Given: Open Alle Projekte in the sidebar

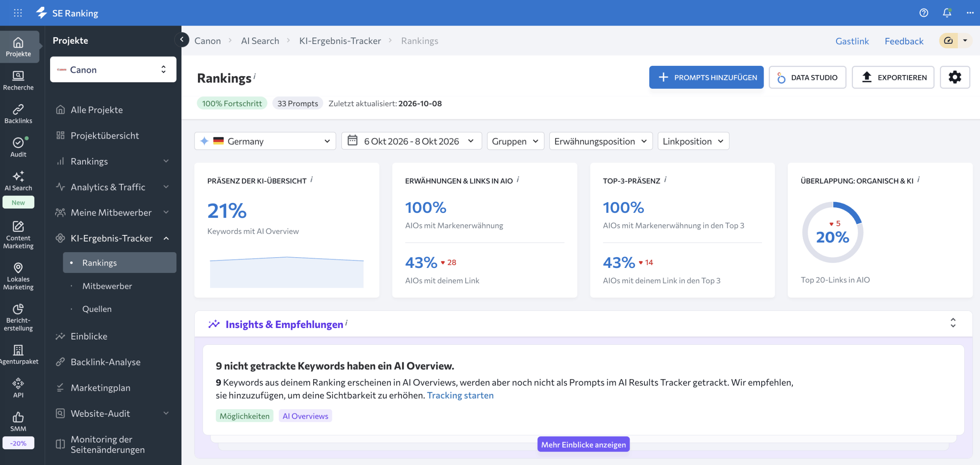Looking at the screenshot, I should click(x=96, y=110).
